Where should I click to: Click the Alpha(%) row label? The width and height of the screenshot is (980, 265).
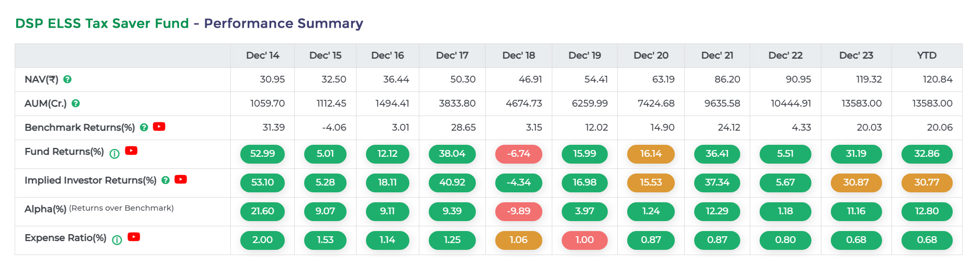point(46,209)
